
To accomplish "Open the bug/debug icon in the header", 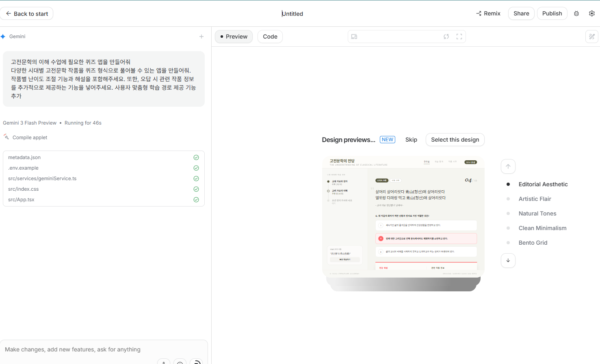I will pyautogui.click(x=576, y=13).
